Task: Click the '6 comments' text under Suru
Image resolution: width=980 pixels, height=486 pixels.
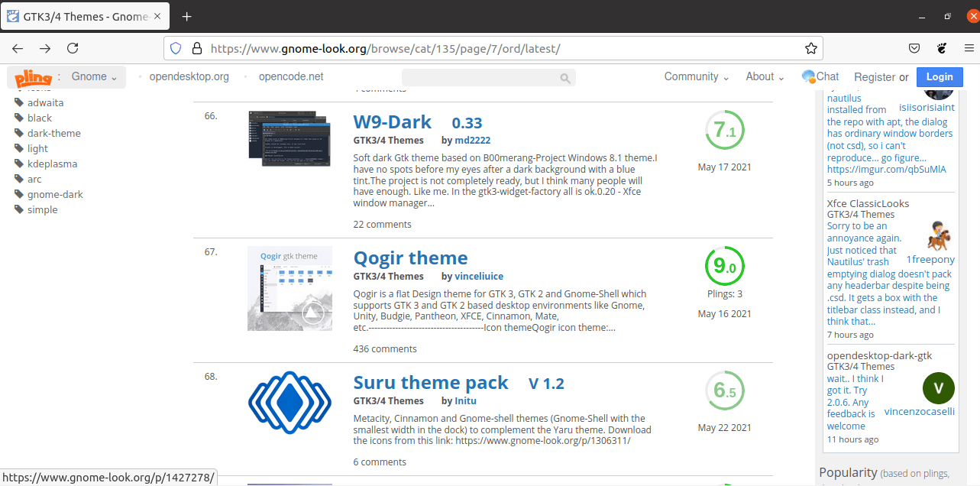Action: pyautogui.click(x=380, y=462)
